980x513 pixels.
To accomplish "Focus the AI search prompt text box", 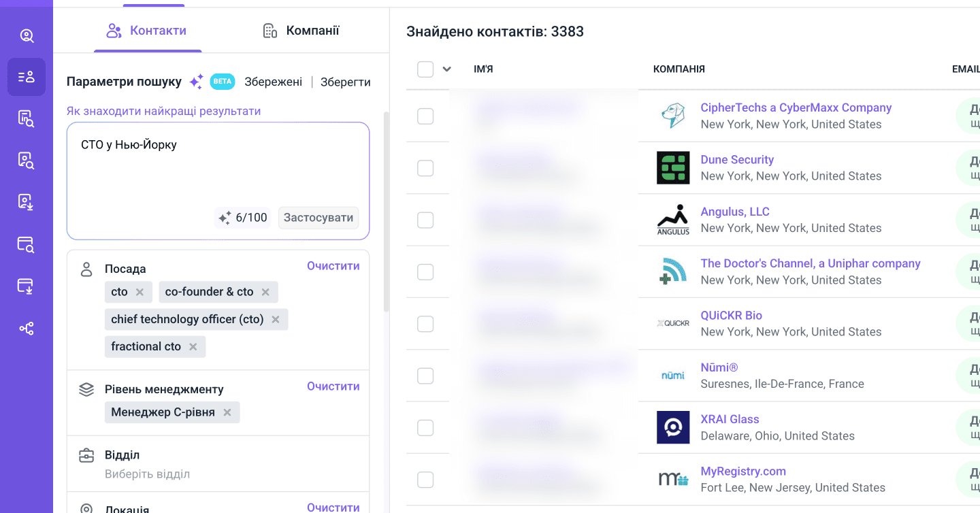I will point(218,170).
